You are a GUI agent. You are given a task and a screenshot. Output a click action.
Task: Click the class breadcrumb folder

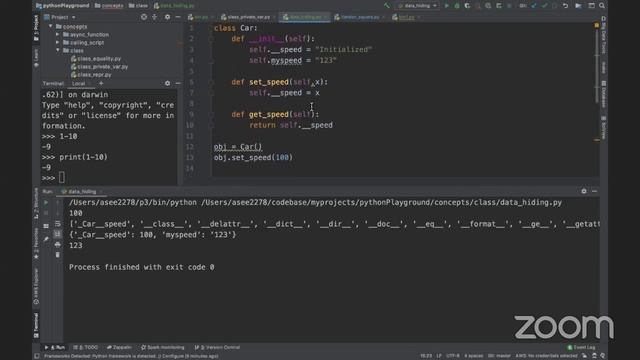pos(138,6)
